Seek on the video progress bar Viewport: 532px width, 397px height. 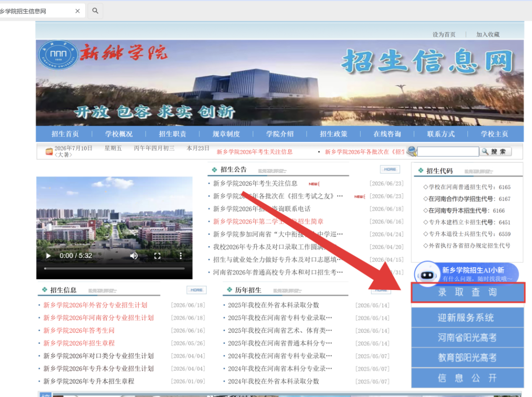114,269
